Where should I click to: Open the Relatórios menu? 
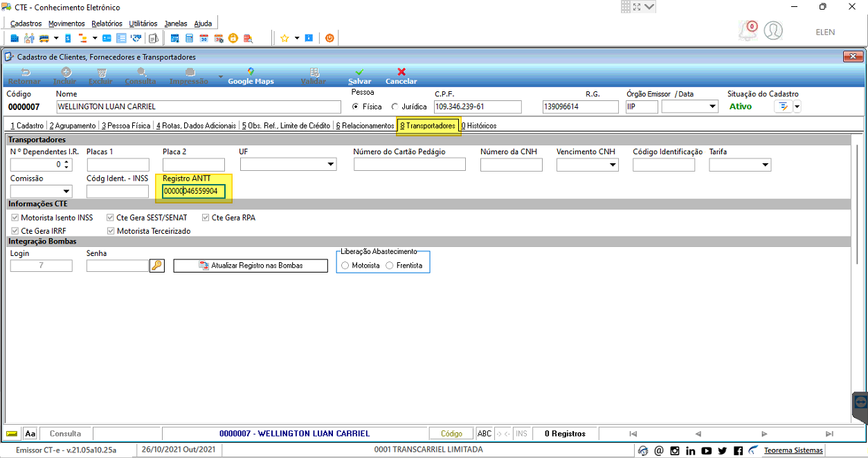pyautogui.click(x=107, y=24)
